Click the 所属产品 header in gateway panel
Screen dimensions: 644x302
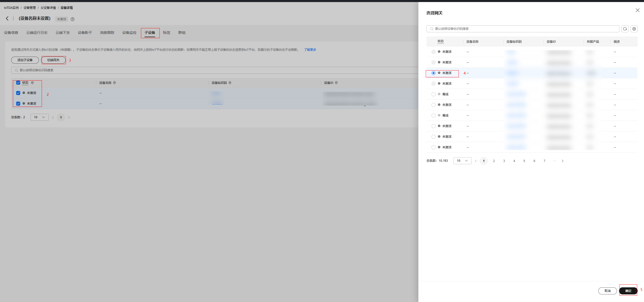(x=593, y=42)
